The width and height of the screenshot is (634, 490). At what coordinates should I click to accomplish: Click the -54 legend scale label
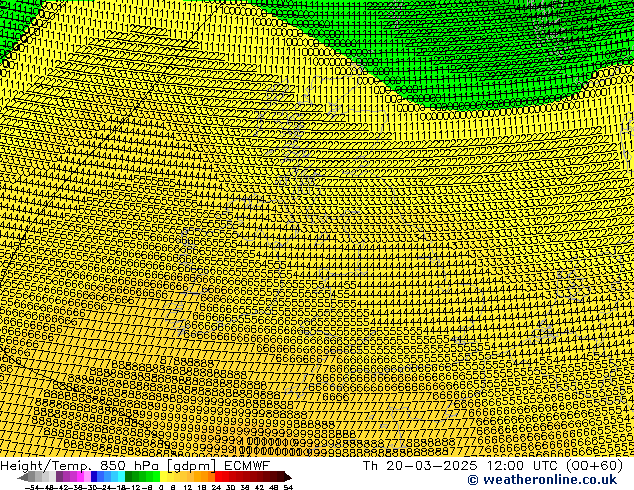pos(32,488)
